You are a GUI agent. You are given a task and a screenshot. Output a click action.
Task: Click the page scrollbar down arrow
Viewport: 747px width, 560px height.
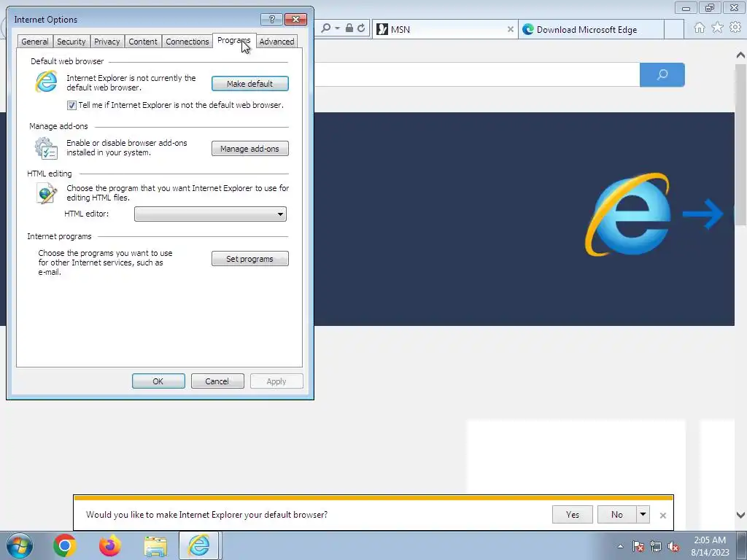[741, 515]
